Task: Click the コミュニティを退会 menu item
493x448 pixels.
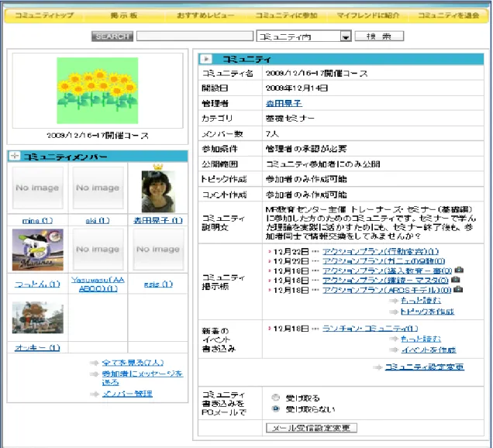Action: tap(449, 15)
